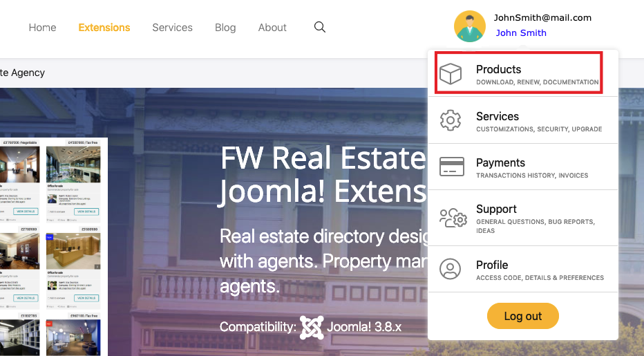Click the Profile person icon
Viewport: 644px width, 356px height.
point(450,270)
